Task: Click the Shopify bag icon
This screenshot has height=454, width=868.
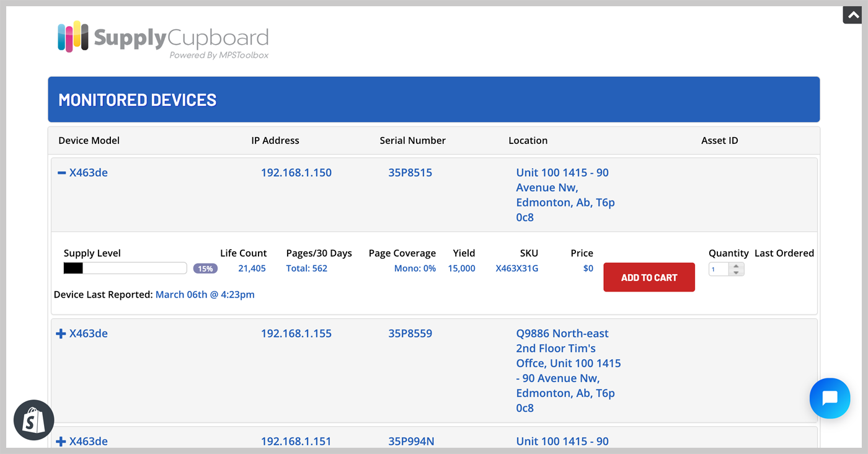Action: pos(34,421)
